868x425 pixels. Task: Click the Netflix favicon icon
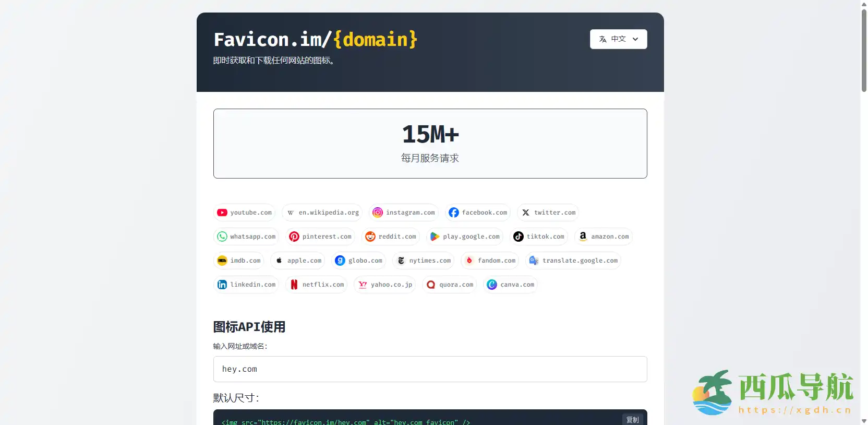(x=294, y=285)
